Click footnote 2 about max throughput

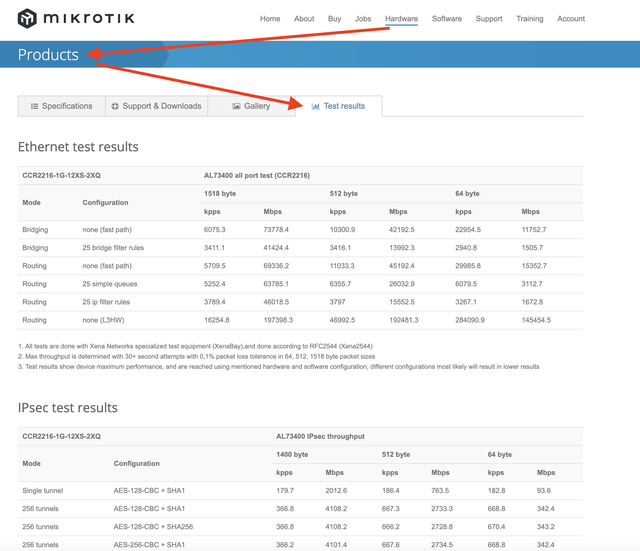click(x=196, y=356)
